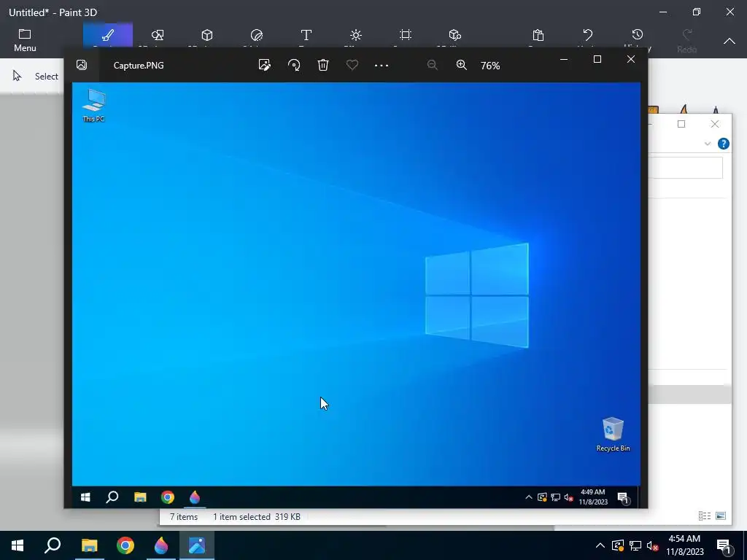Choose the Select tool in Paint 3D
This screenshot has height=560, width=747.
click(36, 76)
